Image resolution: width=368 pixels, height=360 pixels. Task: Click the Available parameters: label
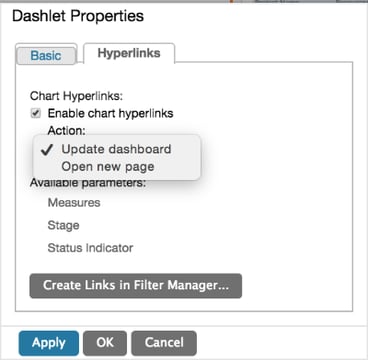click(x=88, y=183)
